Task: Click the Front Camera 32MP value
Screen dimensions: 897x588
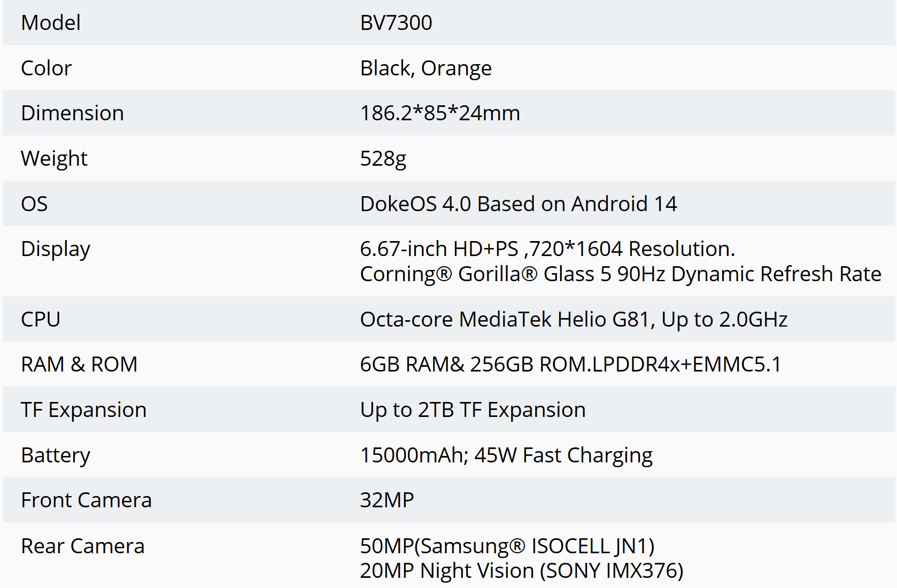Action: [x=387, y=500]
